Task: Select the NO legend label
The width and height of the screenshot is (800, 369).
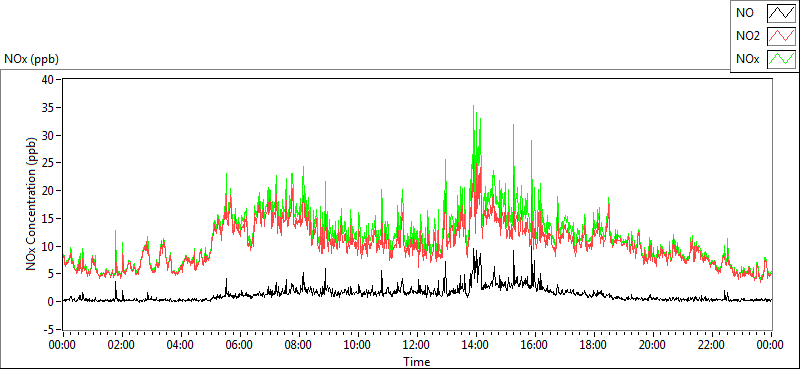Action: coord(745,13)
